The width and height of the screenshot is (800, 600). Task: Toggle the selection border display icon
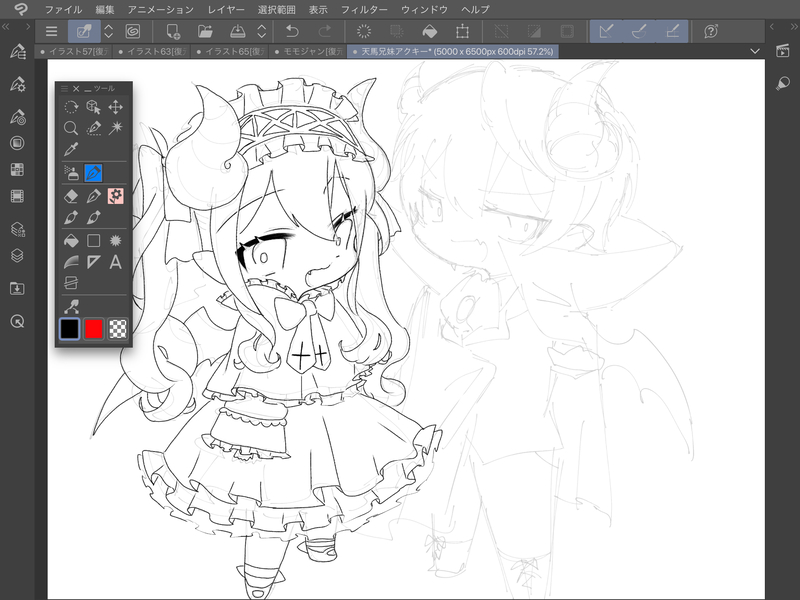pos(567,31)
